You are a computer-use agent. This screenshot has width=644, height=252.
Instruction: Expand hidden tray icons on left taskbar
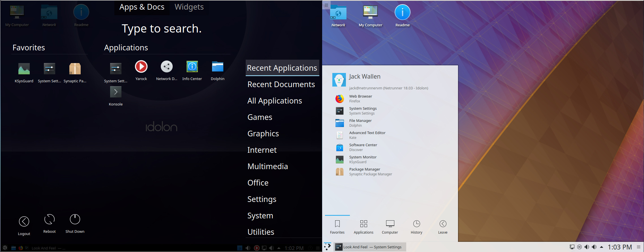tap(279, 248)
